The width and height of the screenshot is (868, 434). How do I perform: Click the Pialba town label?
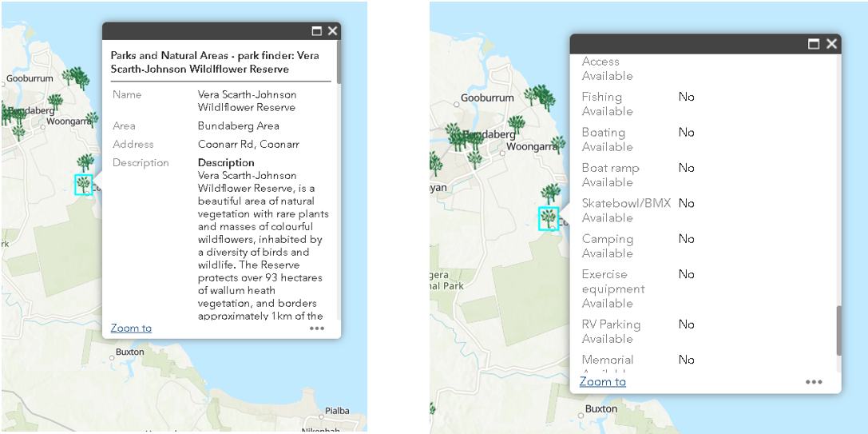338,411
